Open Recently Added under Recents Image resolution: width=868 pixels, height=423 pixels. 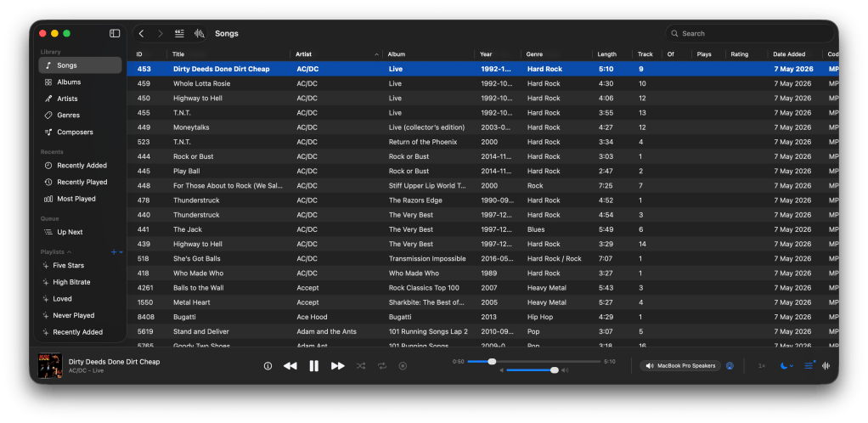coord(81,165)
